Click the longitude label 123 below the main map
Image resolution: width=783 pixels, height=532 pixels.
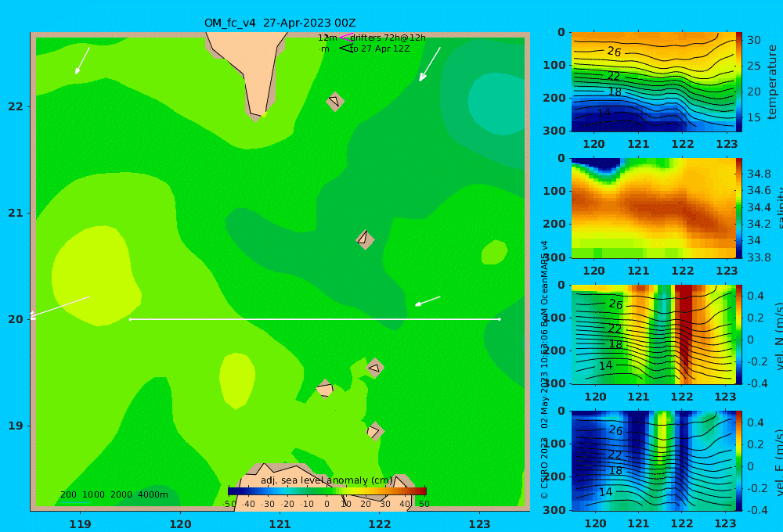[479, 524]
